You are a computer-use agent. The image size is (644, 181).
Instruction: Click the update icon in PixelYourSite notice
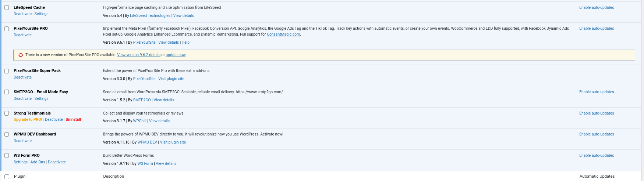[21, 55]
